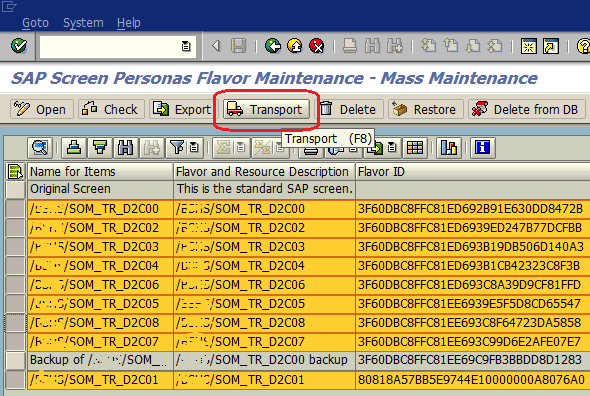590x396 pixels.
Task: Click the Subtotals icon in grid toolbar
Action: click(x=262, y=147)
